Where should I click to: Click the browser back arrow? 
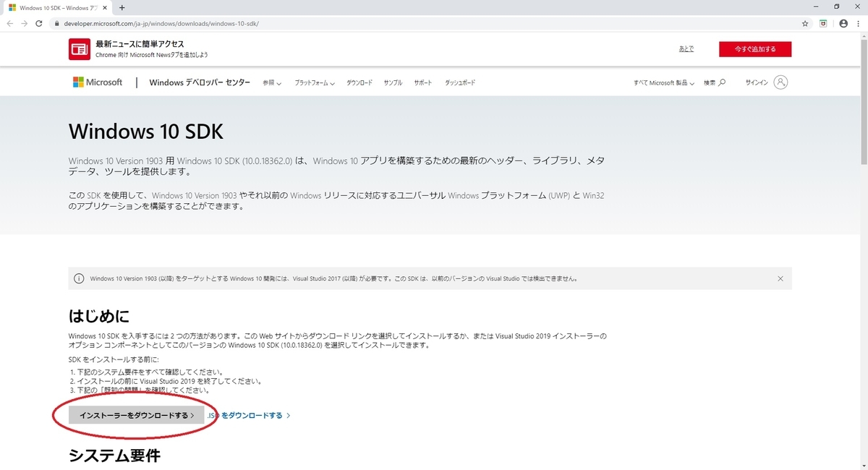pyautogui.click(x=9, y=23)
